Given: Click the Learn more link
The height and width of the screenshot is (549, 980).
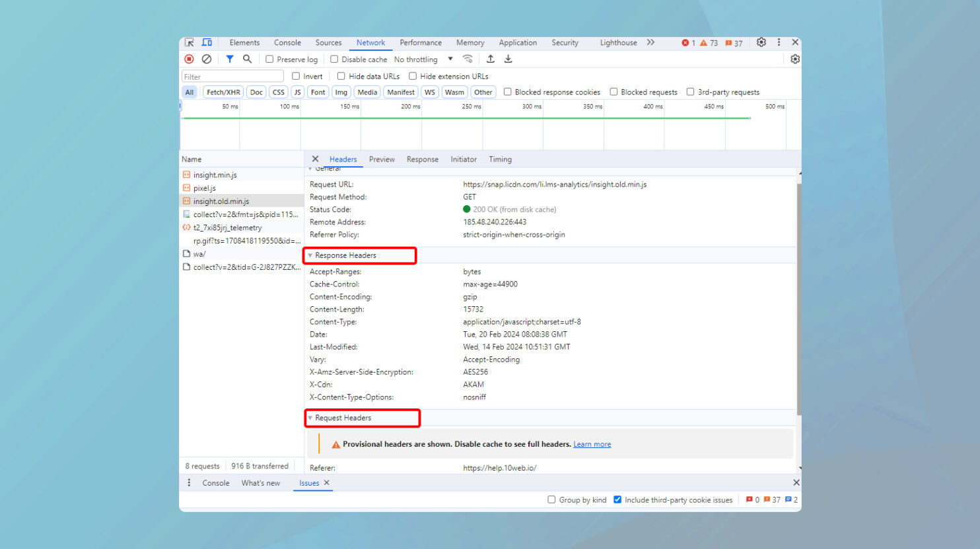Looking at the screenshot, I should (x=592, y=445).
